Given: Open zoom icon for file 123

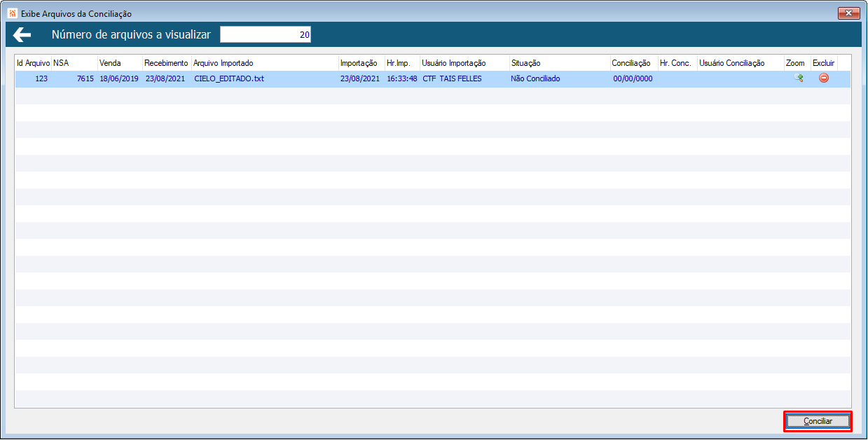Looking at the screenshot, I should tap(798, 78).
